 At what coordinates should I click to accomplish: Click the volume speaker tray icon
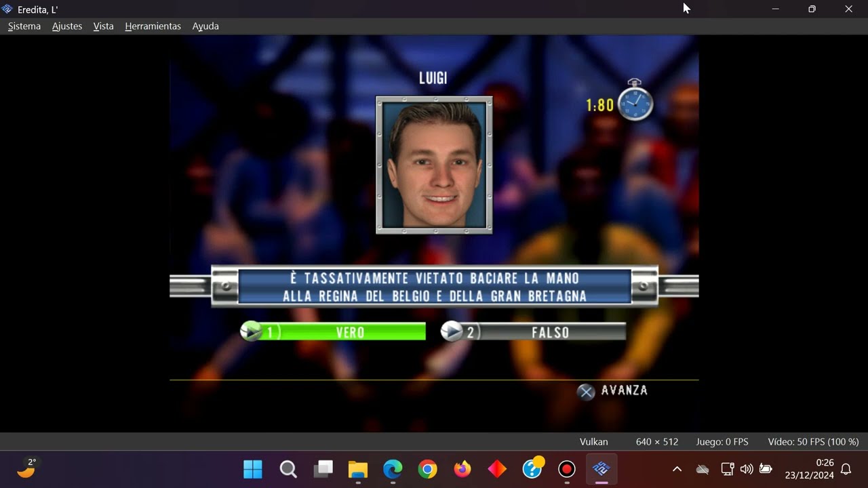(747, 469)
